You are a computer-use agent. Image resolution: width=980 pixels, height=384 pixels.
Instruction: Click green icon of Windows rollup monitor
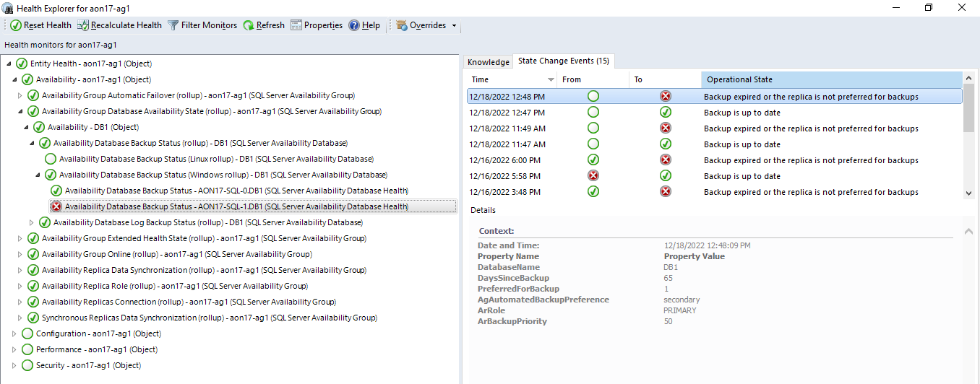coord(51,175)
